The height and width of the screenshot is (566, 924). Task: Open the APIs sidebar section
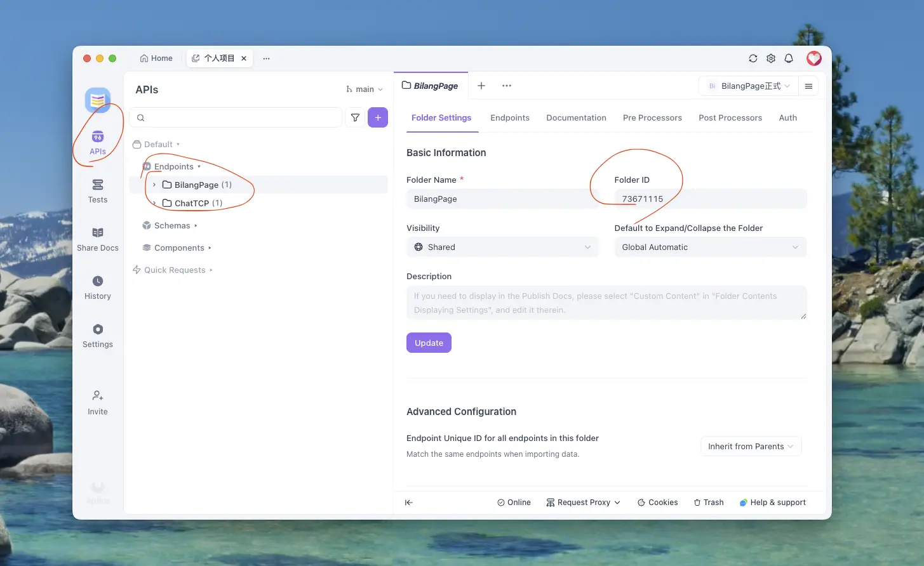click(x=98, y=143)
